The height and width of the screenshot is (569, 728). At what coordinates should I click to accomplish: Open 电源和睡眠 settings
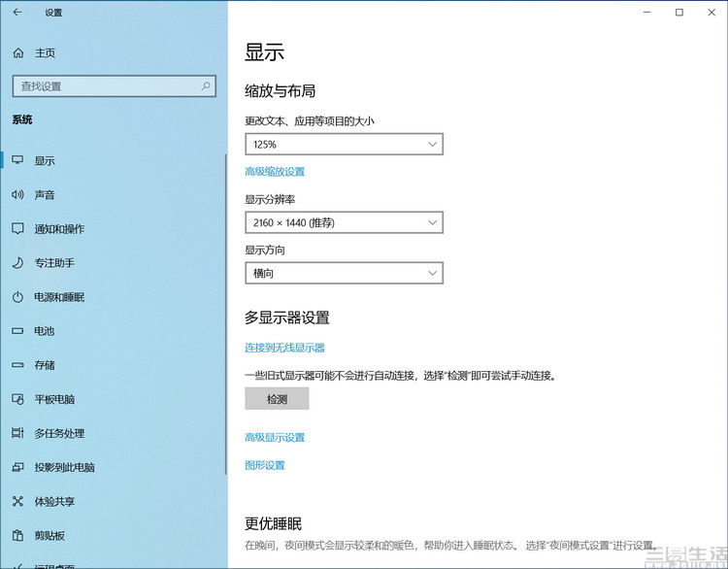[59, 297]
